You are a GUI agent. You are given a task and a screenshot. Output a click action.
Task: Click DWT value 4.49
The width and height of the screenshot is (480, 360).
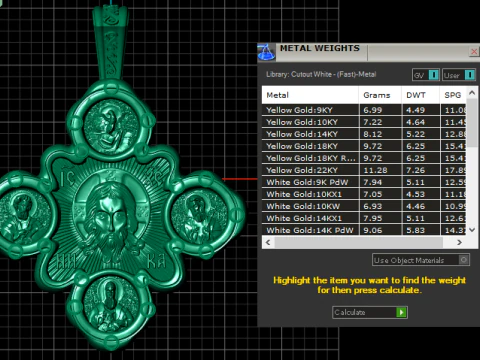(x=415, y=110)
